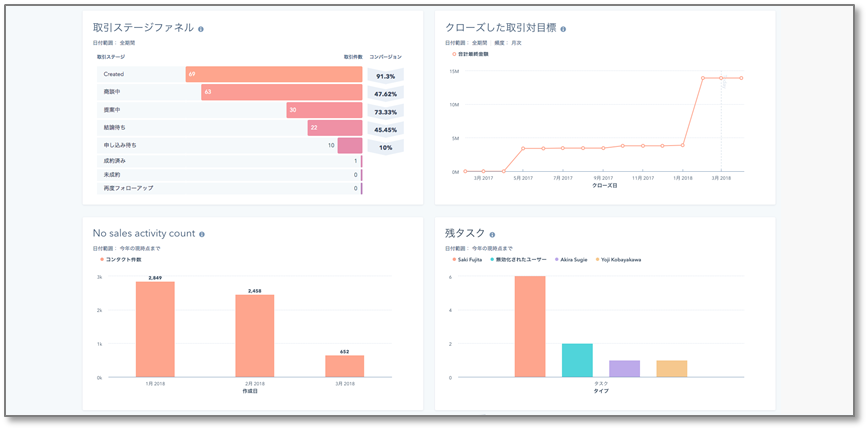Open the No sales activity count report
The width and height of the screenshot is (868, 437).
pos(144,234)
